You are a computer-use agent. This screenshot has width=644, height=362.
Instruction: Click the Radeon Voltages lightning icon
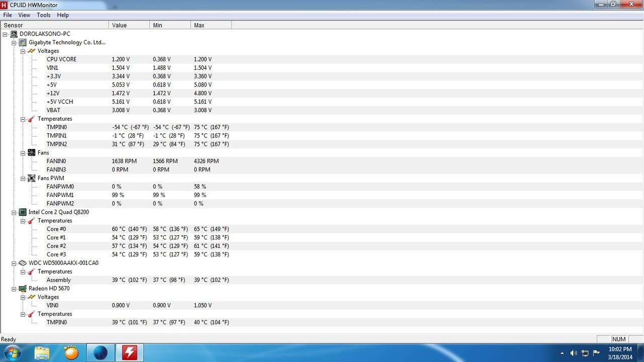coord(32,297)
